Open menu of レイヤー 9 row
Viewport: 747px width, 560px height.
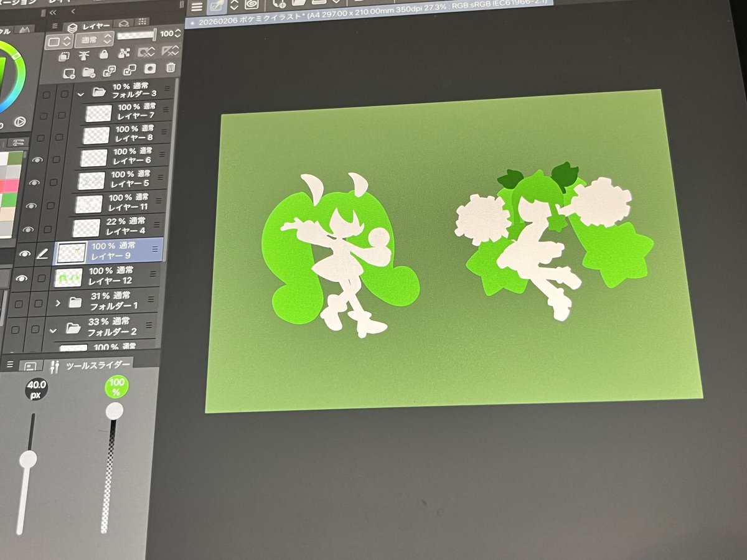pos(155,250)
